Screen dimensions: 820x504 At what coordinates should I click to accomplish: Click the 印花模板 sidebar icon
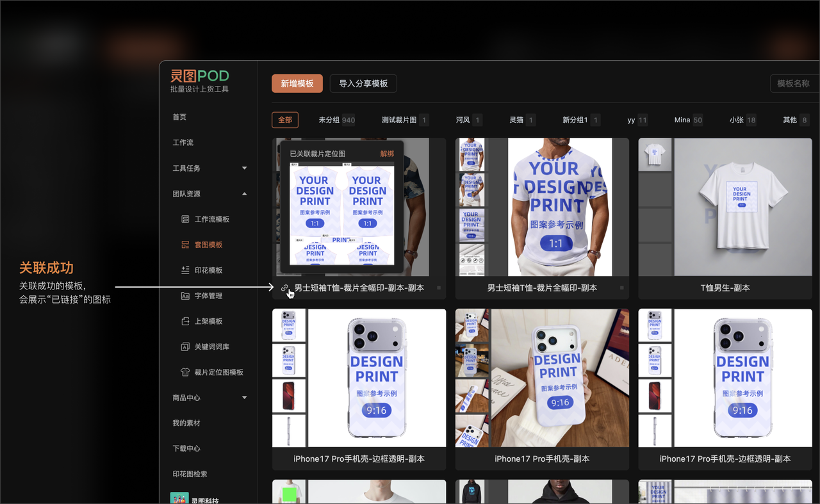click(185, 270)
